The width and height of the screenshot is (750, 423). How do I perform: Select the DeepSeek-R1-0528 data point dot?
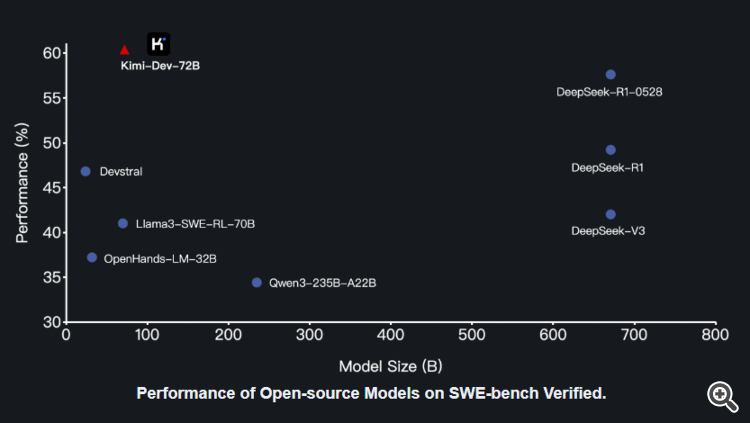[610, 75]
